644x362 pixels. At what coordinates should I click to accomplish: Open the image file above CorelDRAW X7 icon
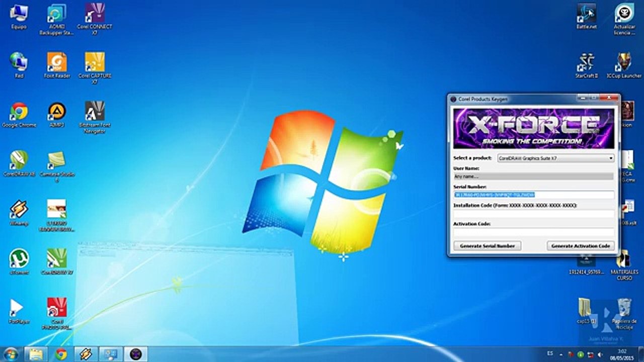click(x=57, y=215)
